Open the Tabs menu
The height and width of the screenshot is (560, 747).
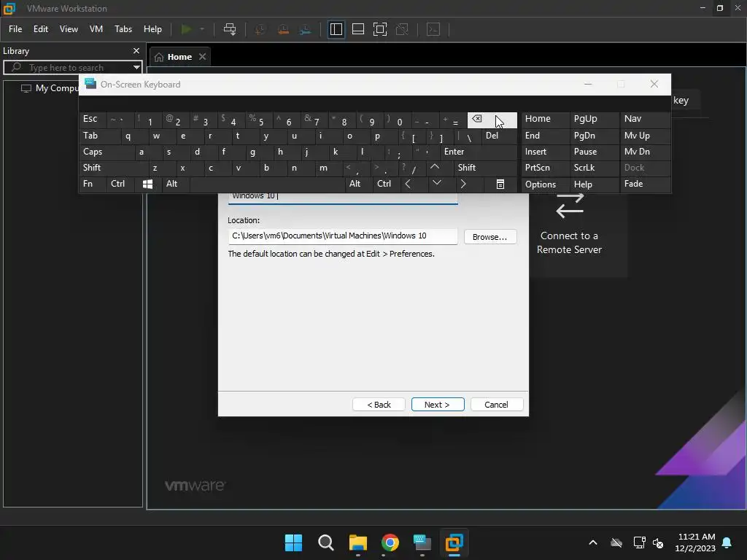pos(123,29)
